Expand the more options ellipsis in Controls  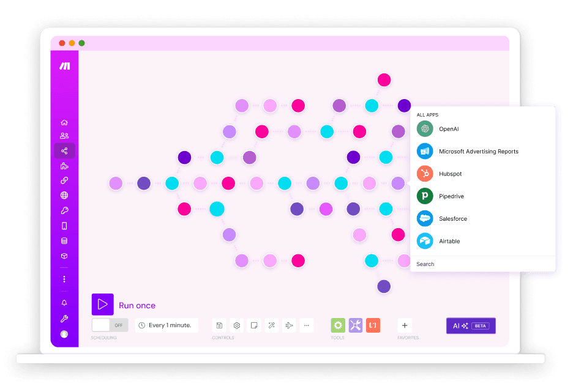coord(306,325)
